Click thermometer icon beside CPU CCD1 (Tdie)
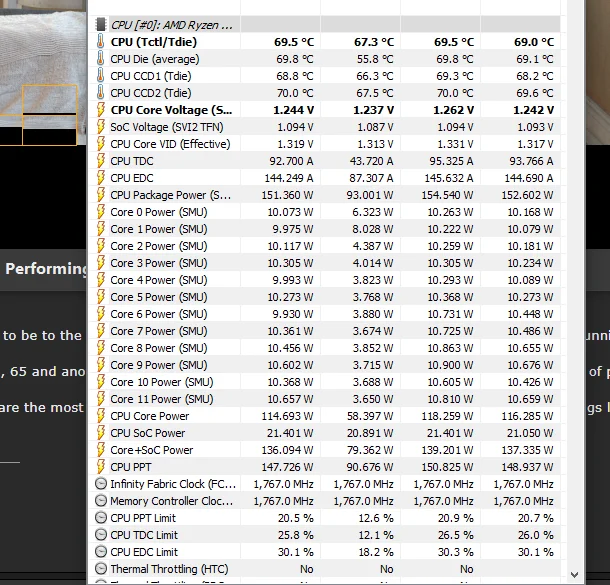 (x=100, y=75)
